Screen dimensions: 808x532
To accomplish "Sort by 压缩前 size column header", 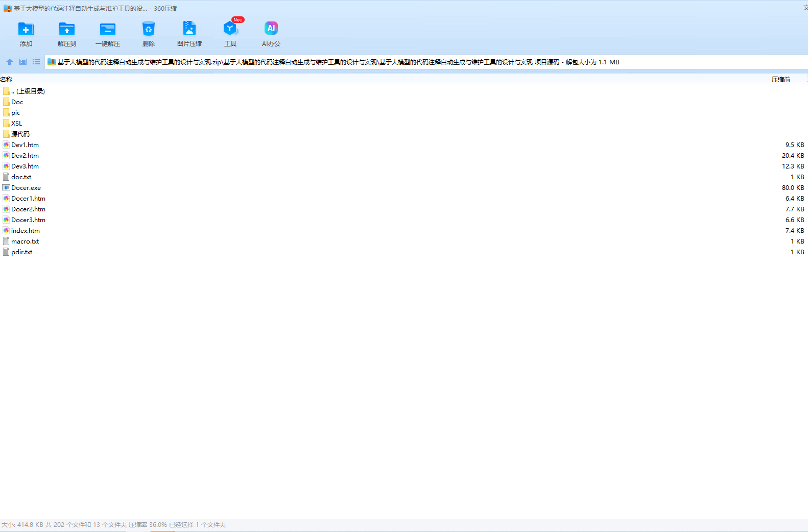I will tap(780, 79).
